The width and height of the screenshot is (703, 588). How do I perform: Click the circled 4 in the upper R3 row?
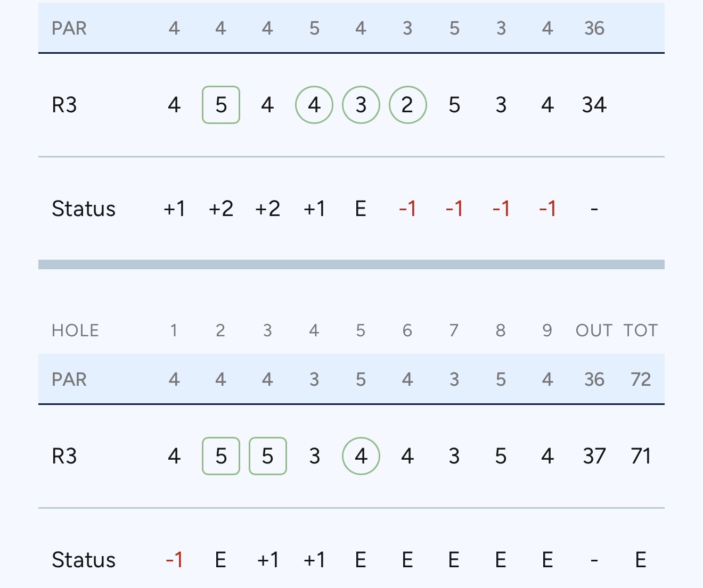tap(314, 105)
